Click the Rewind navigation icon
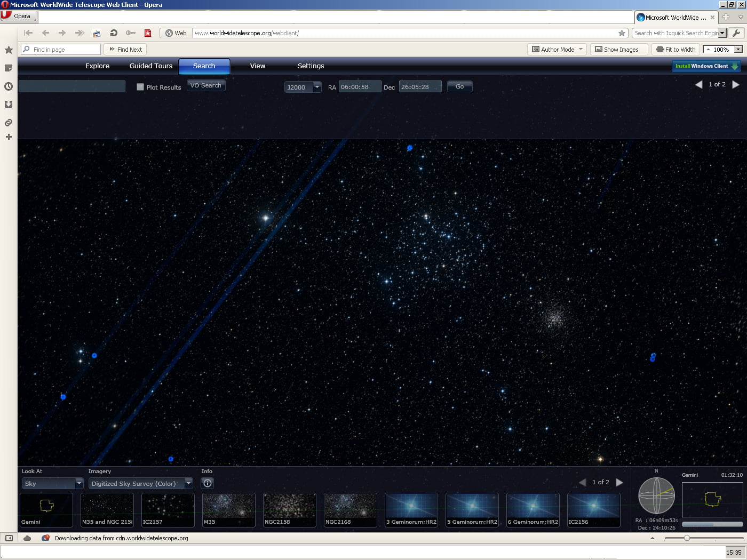The width and height of the screenshot is (747, 560). tap(28, 33)
